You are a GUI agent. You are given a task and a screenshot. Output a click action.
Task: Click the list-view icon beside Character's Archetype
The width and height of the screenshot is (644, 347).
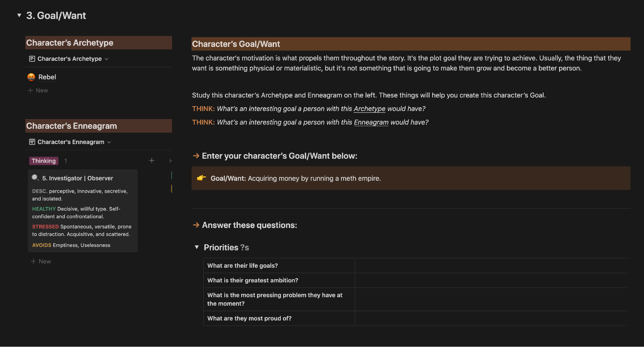[32, 59]
